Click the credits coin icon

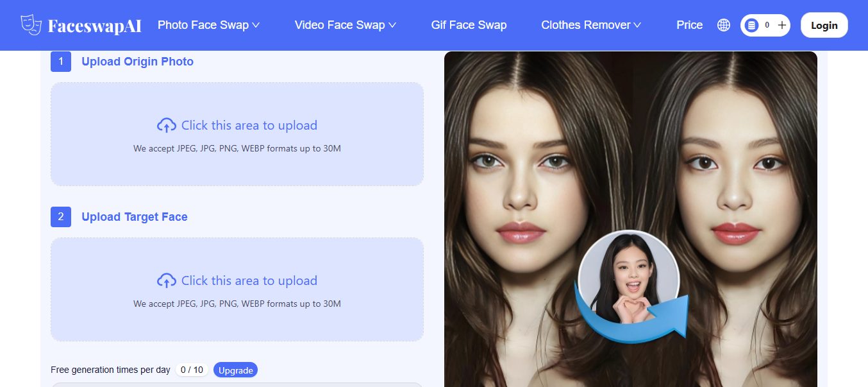pyautogui.click(x=752, y=25)
